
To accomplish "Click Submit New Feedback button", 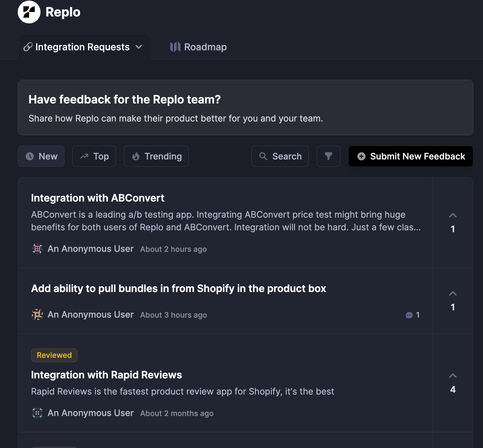I will [x=411, y=156].
